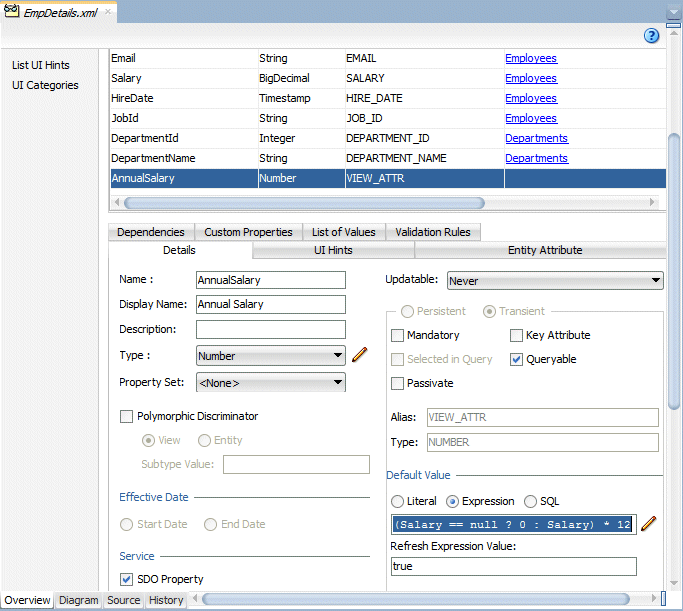Toggle the Mandatory checkbox
The image size is (683, 611).
(x=397, y=335)
